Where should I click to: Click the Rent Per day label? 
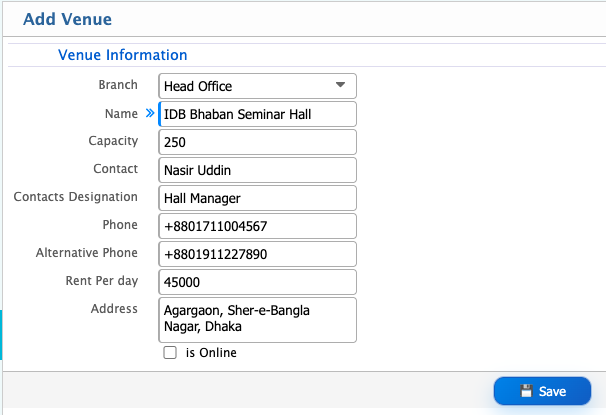pyautogui.click(x=101, y=281)
